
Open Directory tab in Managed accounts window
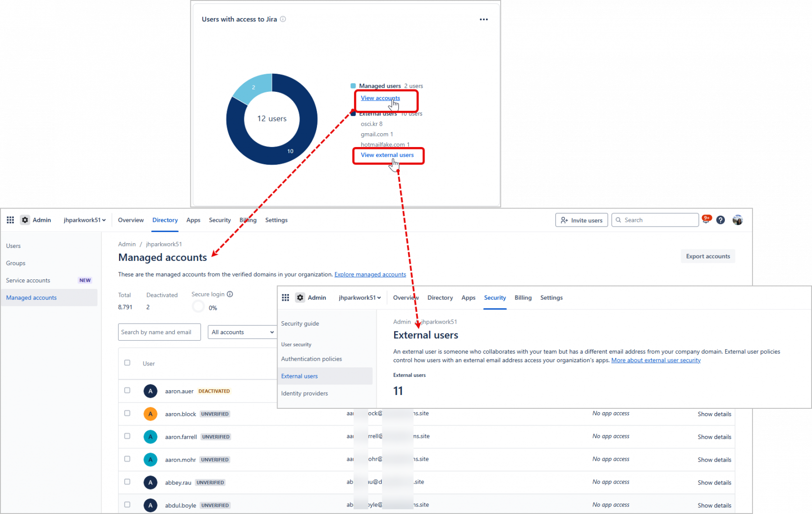tap(165, 220)
